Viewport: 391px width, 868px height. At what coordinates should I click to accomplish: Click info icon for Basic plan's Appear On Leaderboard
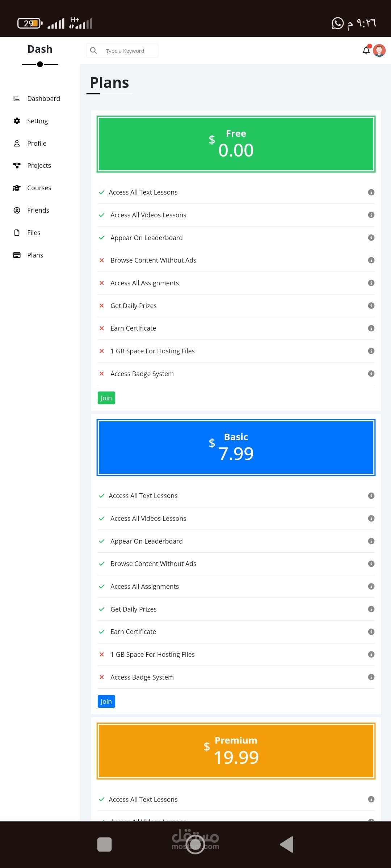click(x=371, y=541)
